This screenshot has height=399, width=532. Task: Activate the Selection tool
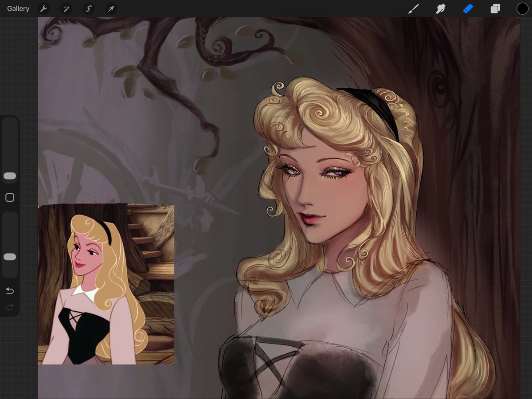89,8
